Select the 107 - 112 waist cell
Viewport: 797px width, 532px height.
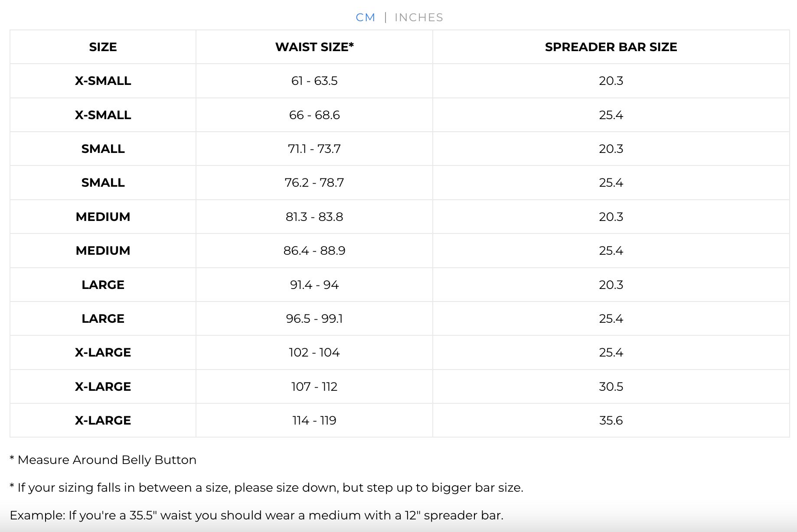coord(314,386)
